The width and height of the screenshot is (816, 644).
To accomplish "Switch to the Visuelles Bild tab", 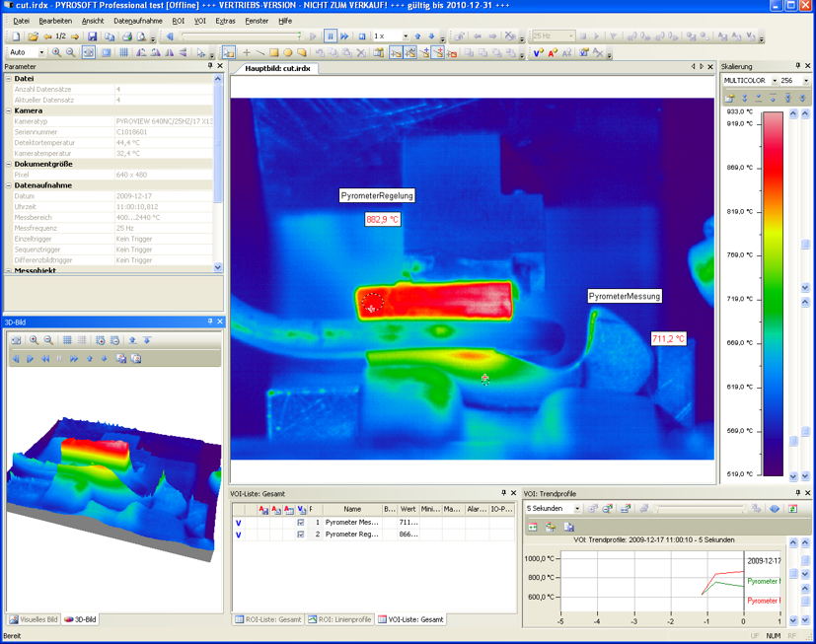I will click(34, 619).
